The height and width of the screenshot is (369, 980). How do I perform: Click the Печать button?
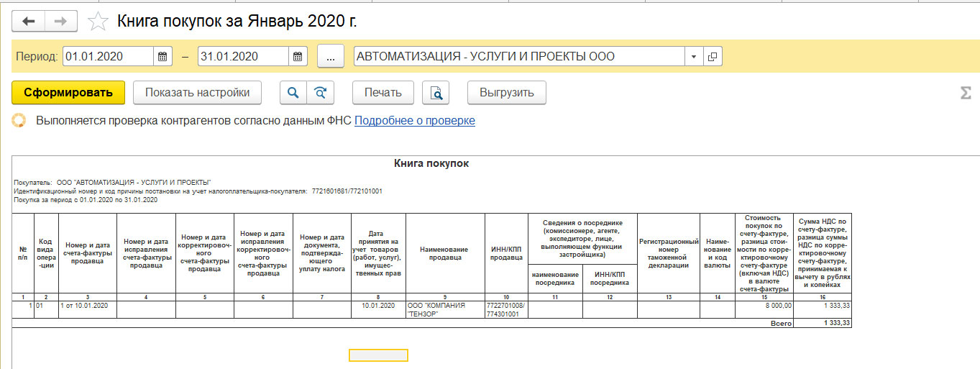click(x=383, y=93)
